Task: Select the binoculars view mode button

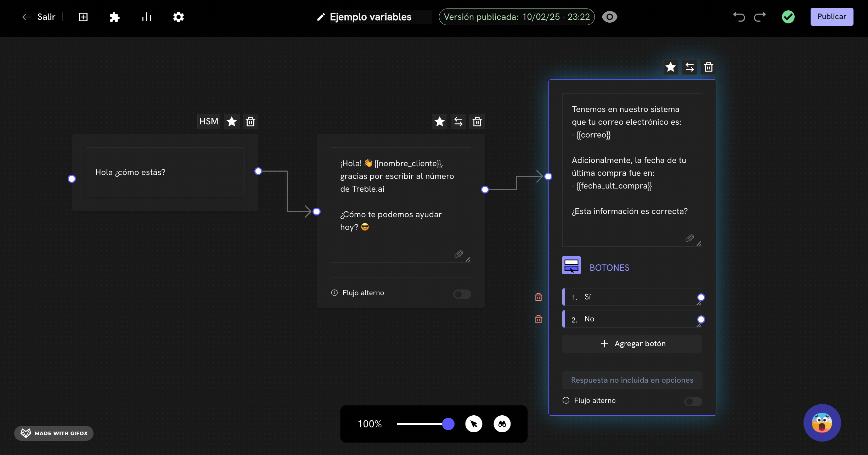Action: tap(502, 424)
